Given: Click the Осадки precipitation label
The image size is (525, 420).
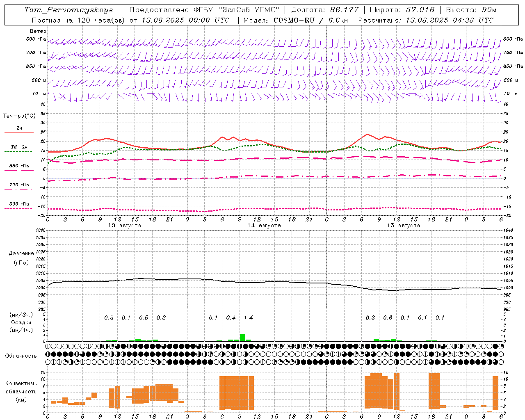Looking at the screenshot, I should pyautogui.click(x=21, y=322).
